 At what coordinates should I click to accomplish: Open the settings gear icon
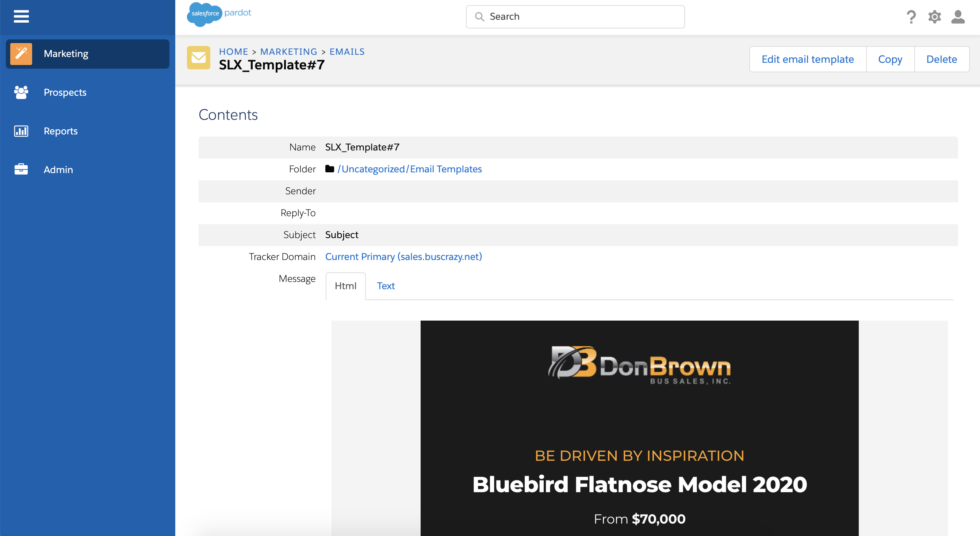tap(934, 17)
